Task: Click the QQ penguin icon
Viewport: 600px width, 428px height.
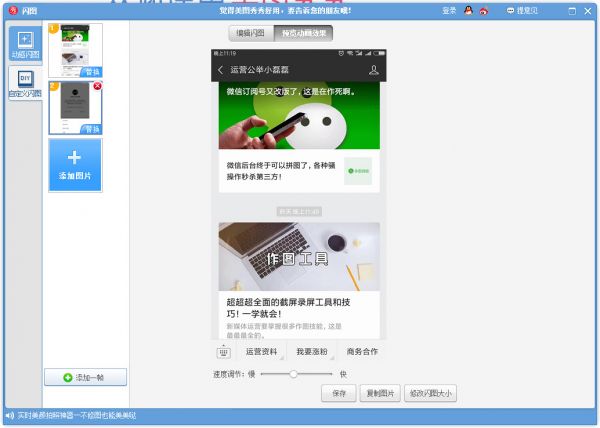Action: click(468, 11)
